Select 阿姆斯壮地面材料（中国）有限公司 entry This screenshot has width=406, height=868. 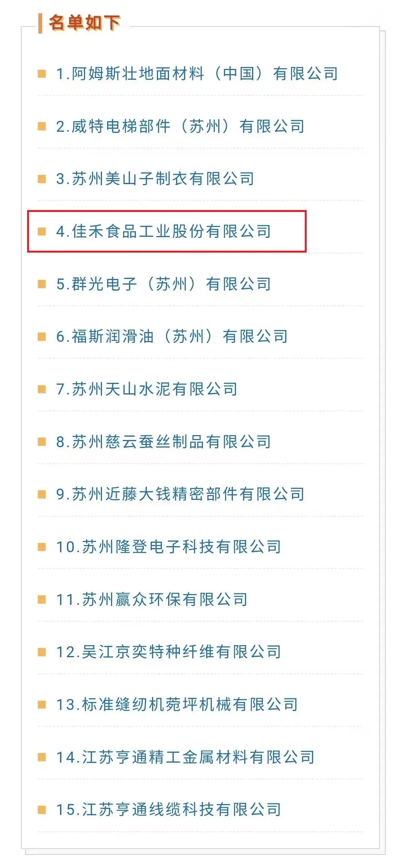[x=197, y=73]
